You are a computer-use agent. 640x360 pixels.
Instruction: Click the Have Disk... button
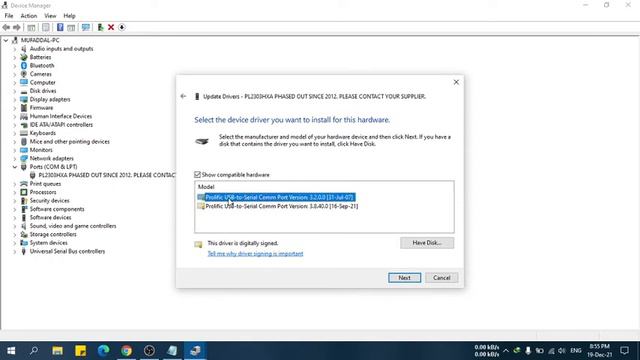pyautogui.click(x=427, y=243)
